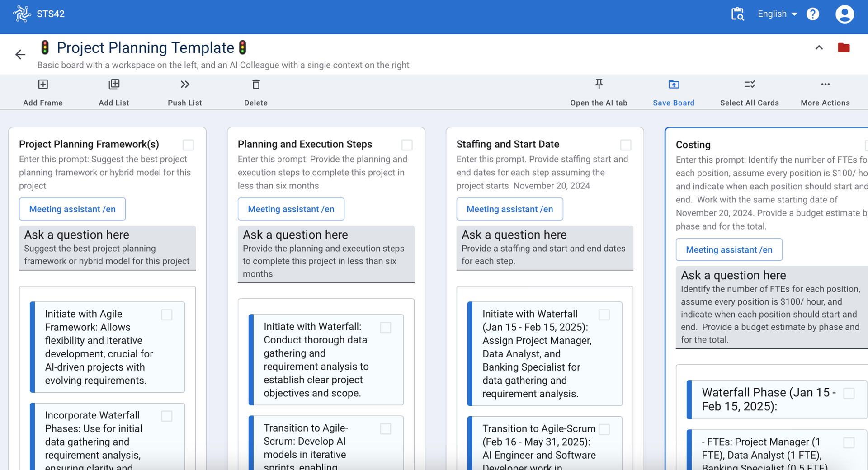The width and height of the screenshot is (868, 470).
Task: Click the Push List double-chevron icon
Action: pos(185,85)
